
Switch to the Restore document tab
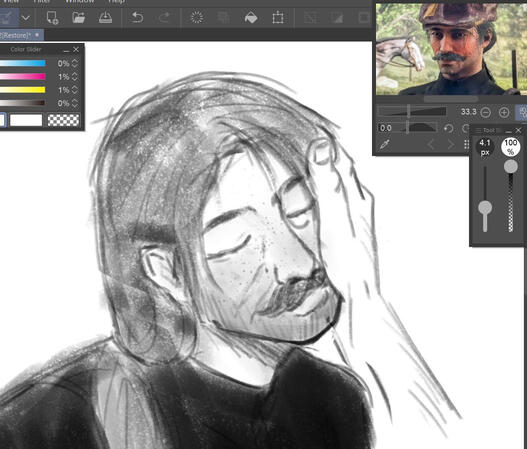pyautogui.click(x=17, y=35)
